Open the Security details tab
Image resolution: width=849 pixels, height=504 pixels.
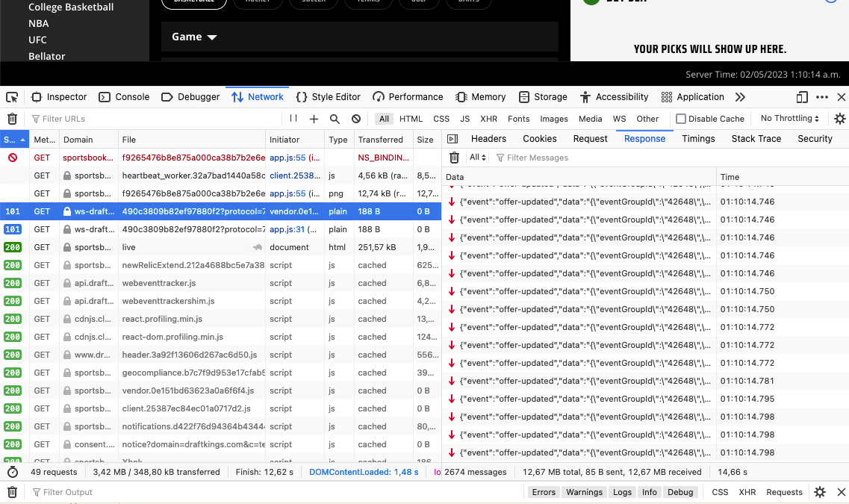pos(815,139)
